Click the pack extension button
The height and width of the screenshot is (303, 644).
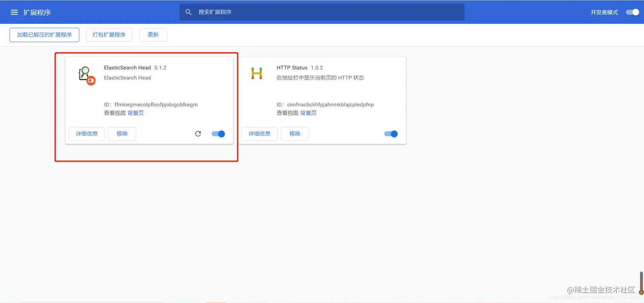[109, 35]
